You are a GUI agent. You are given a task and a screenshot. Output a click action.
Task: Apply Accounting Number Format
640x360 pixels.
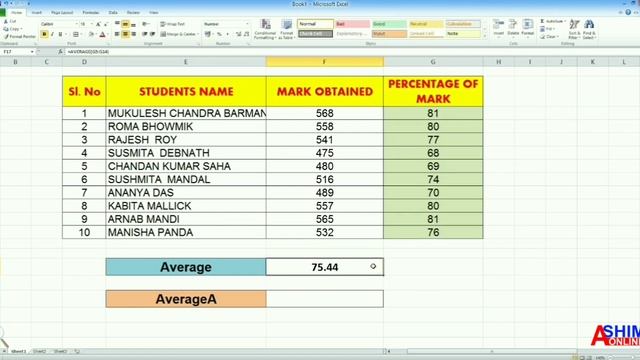pos(209,34)
